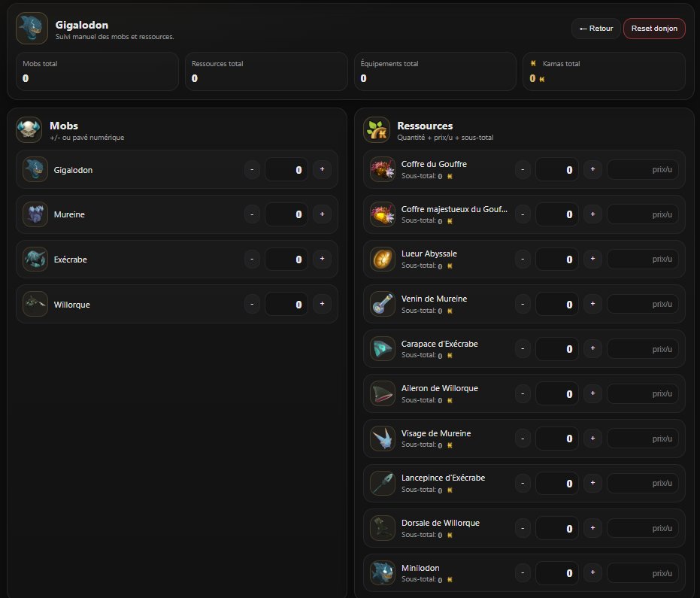Click the Mobs section skull icon

(29, 130)
